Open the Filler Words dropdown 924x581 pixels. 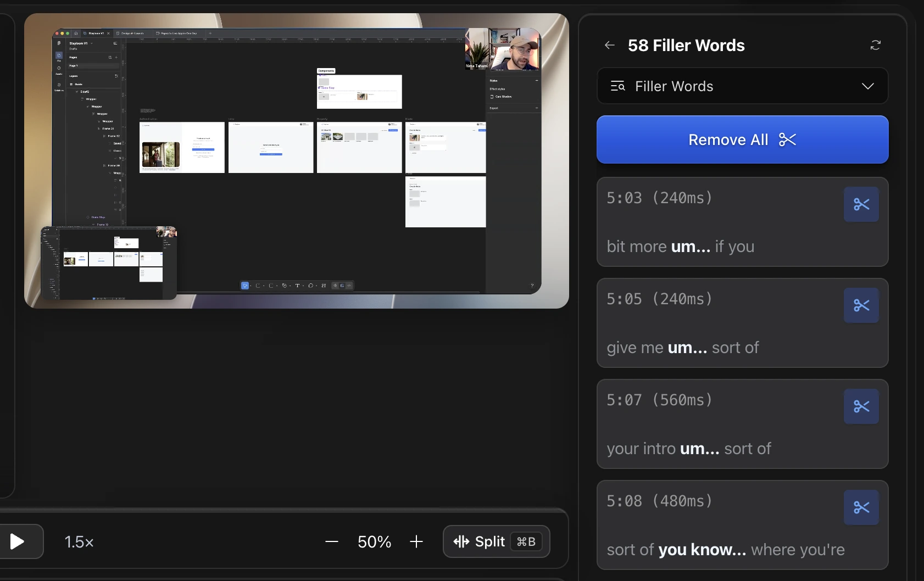(743, 86)
